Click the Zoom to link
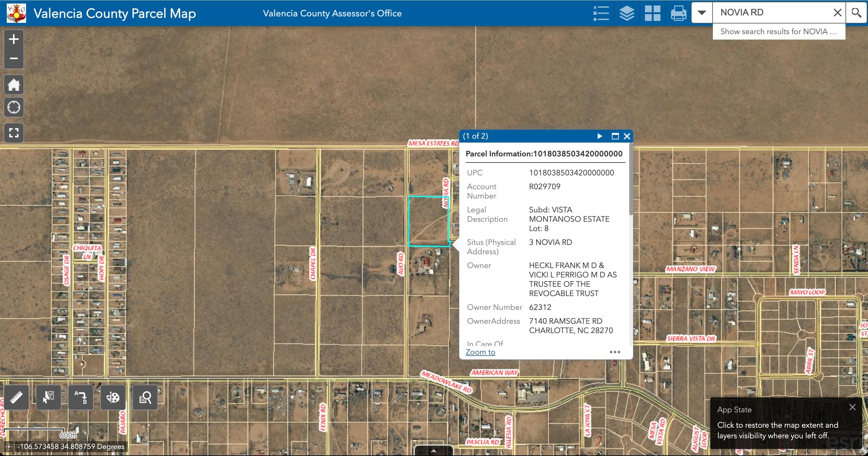868x456 pixels. click(480, 352)
